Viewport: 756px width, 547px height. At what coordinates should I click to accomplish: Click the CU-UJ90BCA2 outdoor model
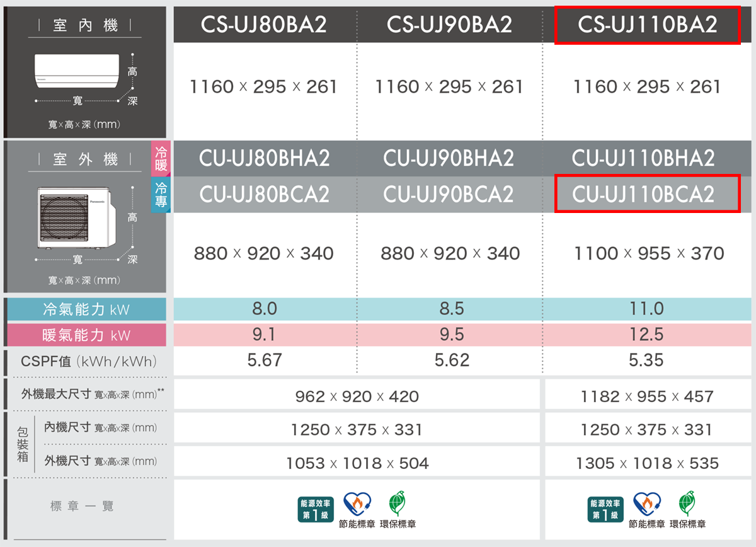tap(449, 194)
